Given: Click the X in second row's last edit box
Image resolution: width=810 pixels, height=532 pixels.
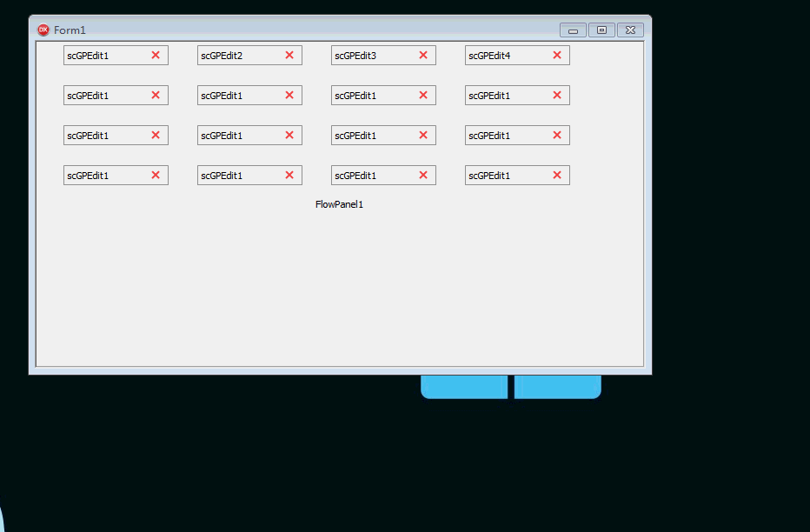Looking at the screenshot, I should coord(557,96).
